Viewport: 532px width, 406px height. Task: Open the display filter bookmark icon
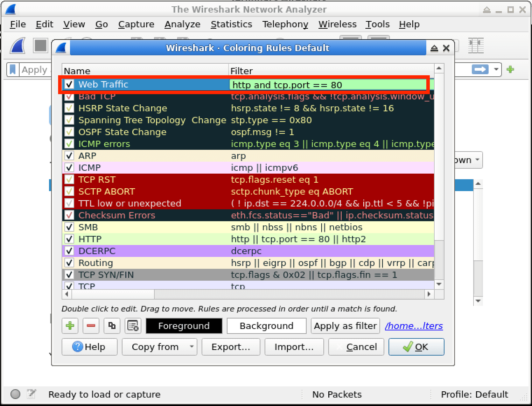click(13, 70)
